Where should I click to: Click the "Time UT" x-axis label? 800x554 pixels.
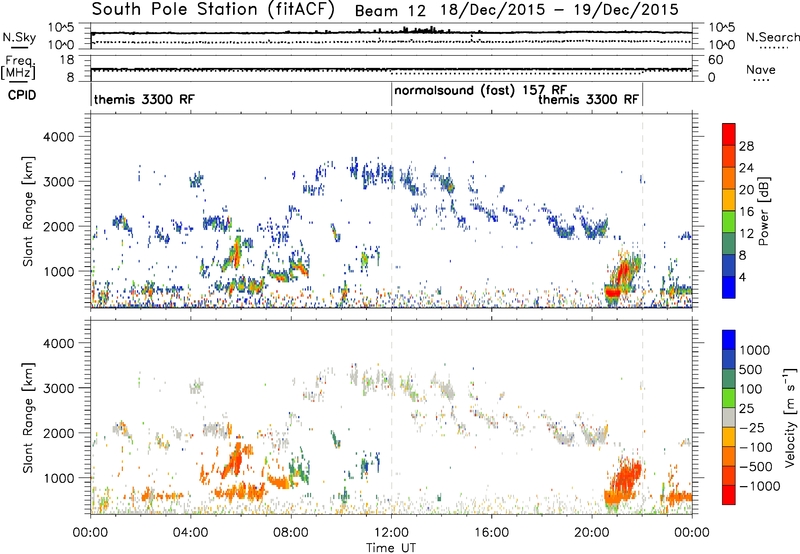(391, 547)
